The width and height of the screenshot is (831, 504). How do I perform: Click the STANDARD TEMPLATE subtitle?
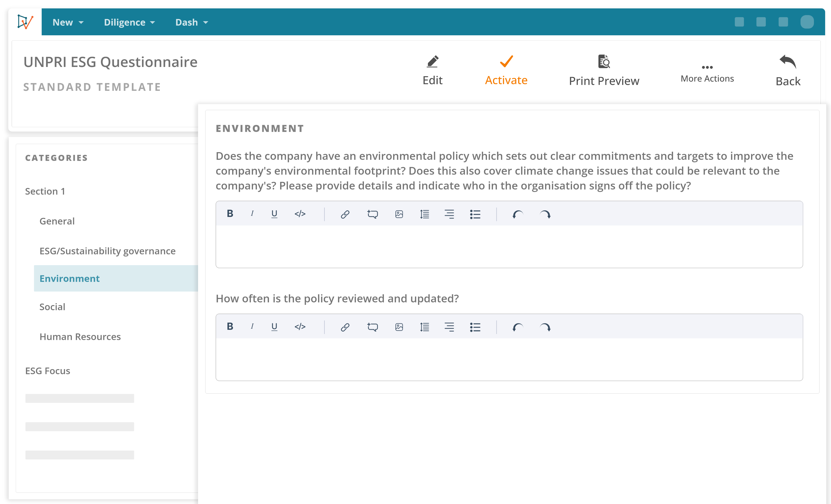[92, 87]
